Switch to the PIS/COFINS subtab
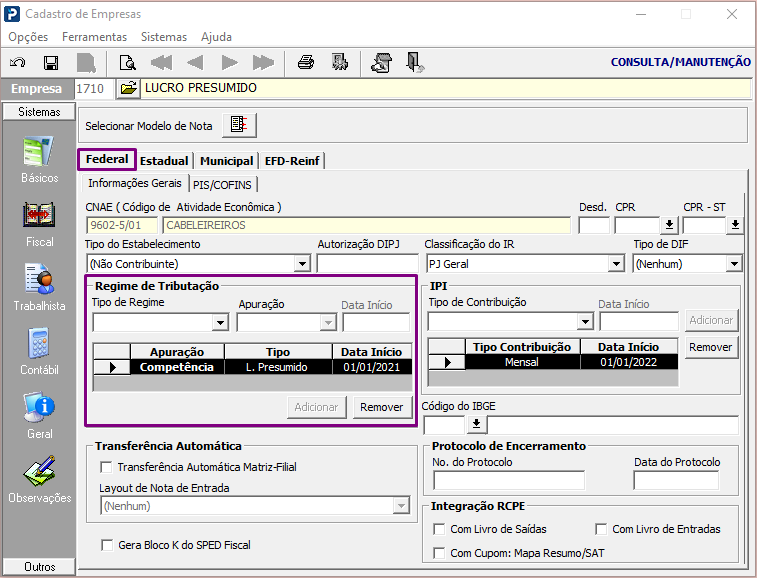This screenshot has width=757, height=578. point(222,185)
